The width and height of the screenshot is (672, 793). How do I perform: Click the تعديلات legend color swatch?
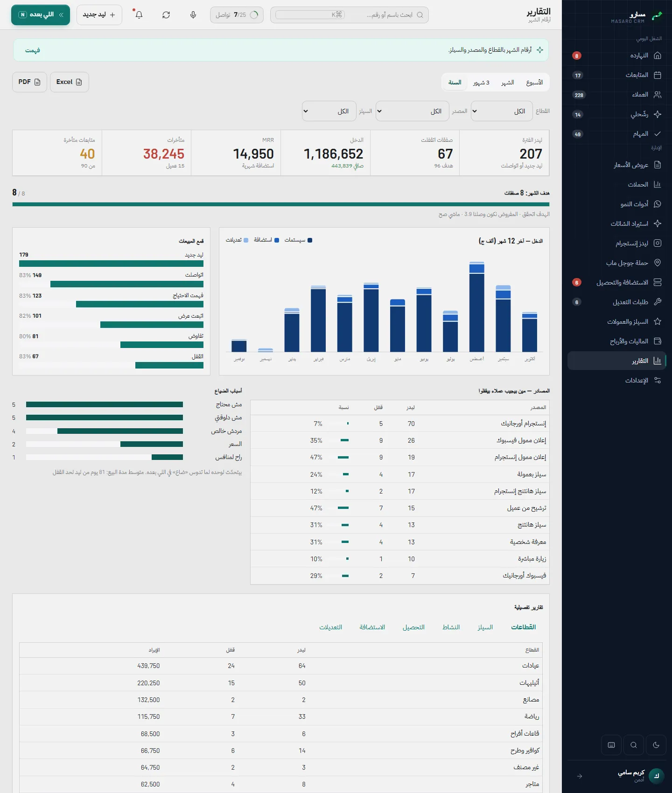tap(246, 240)
